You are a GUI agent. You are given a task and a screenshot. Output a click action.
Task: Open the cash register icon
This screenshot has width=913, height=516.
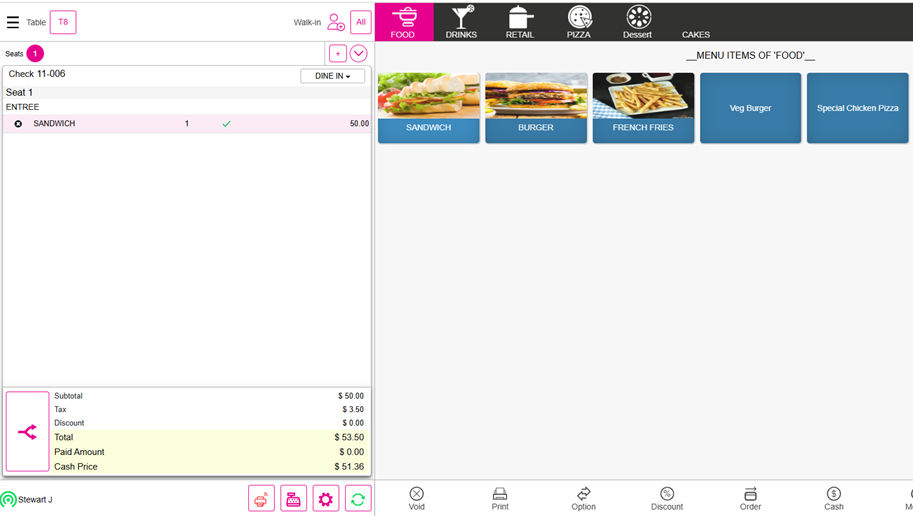293,499
